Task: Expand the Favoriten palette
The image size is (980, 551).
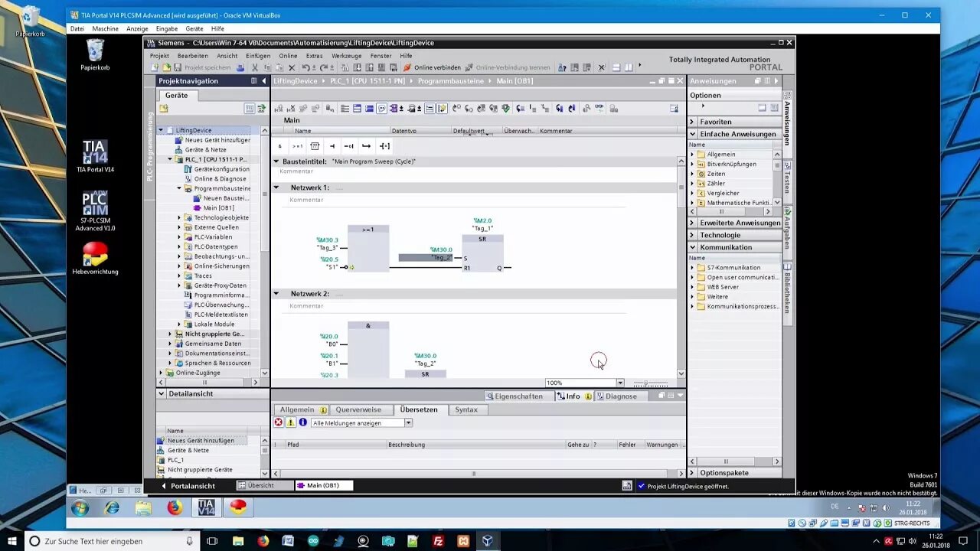Action: click(x=692, y=122)
